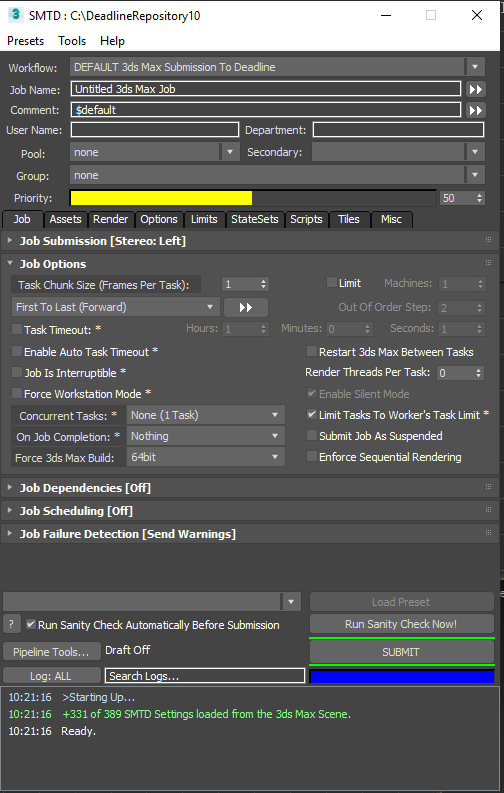Image resolution: width=504 pixels, height=793 pixels.
Task: Click the User Name input field
Action: coord(155,130)
